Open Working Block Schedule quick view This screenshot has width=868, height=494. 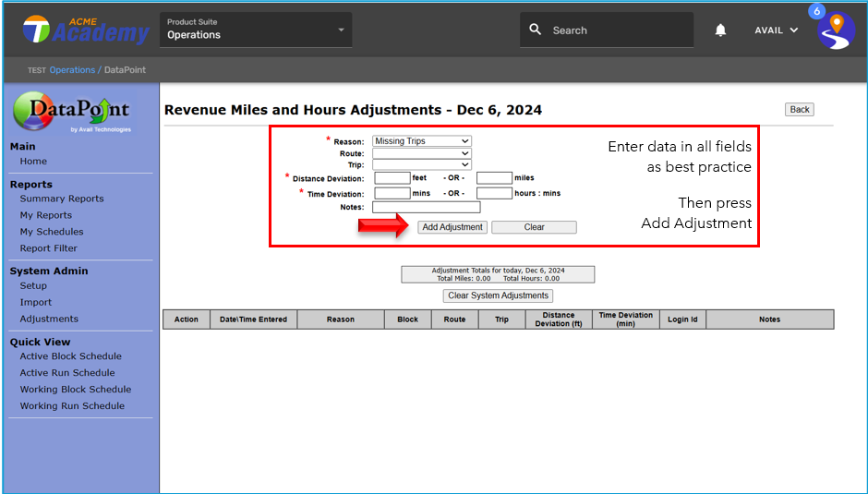(76, 390)
